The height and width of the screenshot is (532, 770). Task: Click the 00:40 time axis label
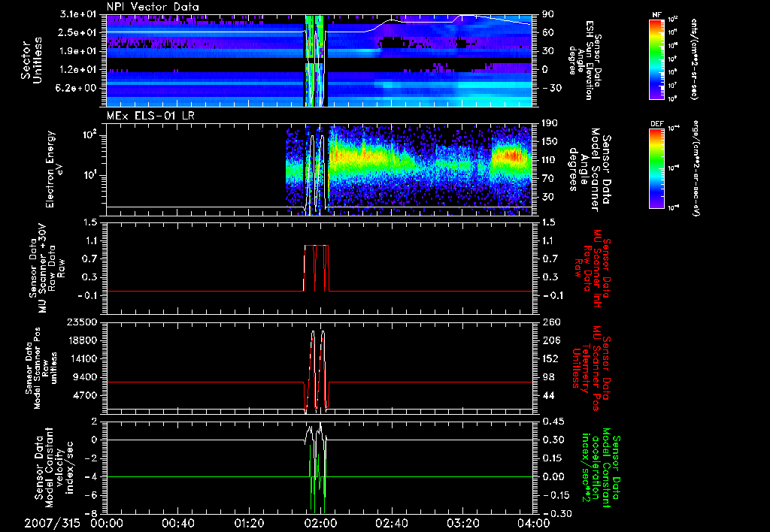point(177,523)
